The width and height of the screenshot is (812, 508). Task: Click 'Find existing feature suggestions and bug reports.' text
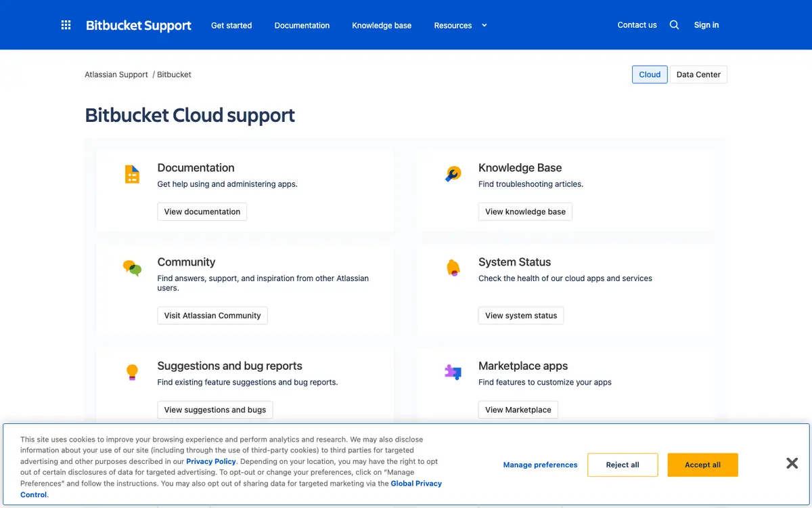click(x=248, y=382)
